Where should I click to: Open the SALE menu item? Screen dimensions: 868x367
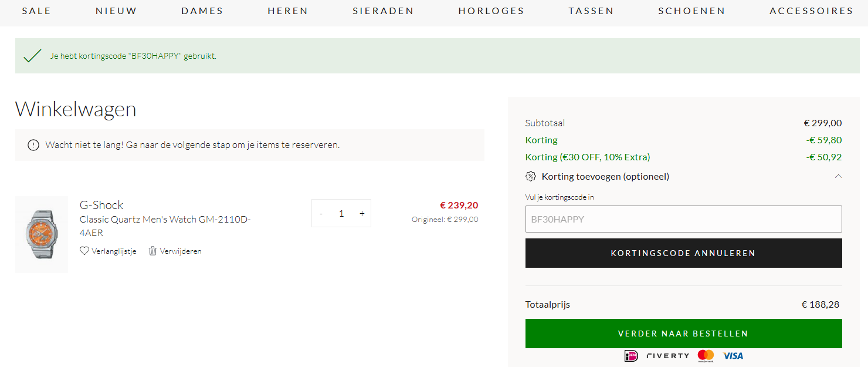36,11
